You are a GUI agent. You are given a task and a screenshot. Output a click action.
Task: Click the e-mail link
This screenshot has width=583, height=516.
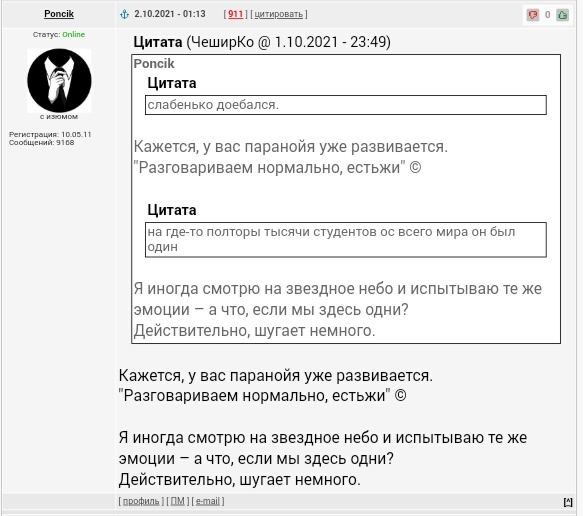tap(208, 501)
